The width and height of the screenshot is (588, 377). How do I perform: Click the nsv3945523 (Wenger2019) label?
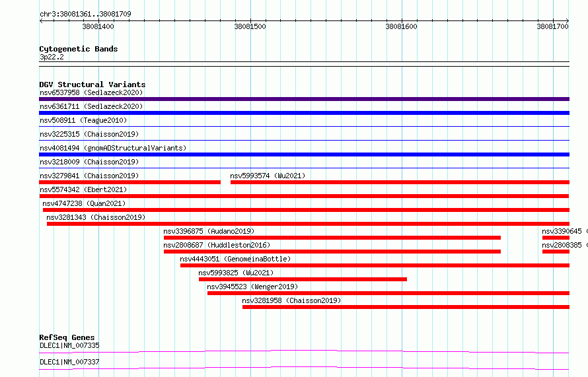coord(252,287)
